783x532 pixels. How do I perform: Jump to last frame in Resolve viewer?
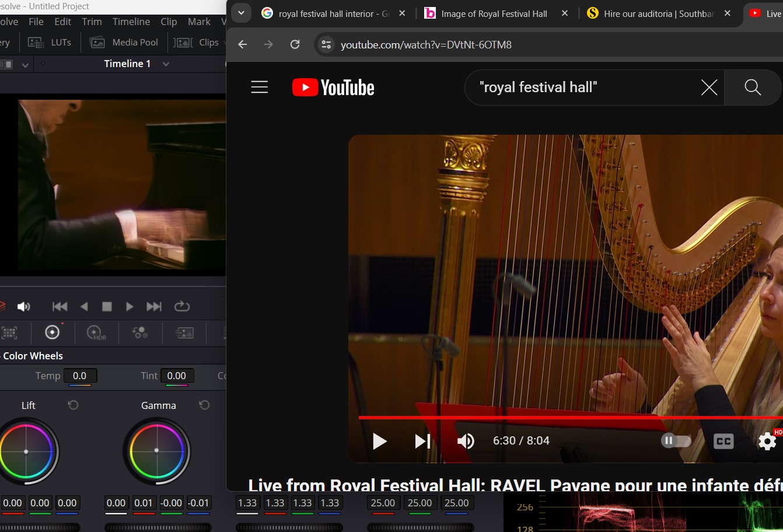click(153, 306)
